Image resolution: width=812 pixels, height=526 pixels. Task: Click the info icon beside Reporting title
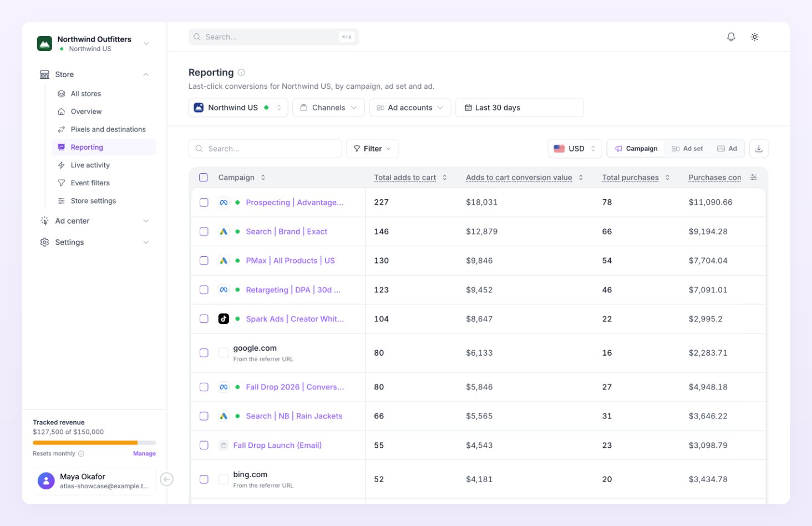coord(241,72)
